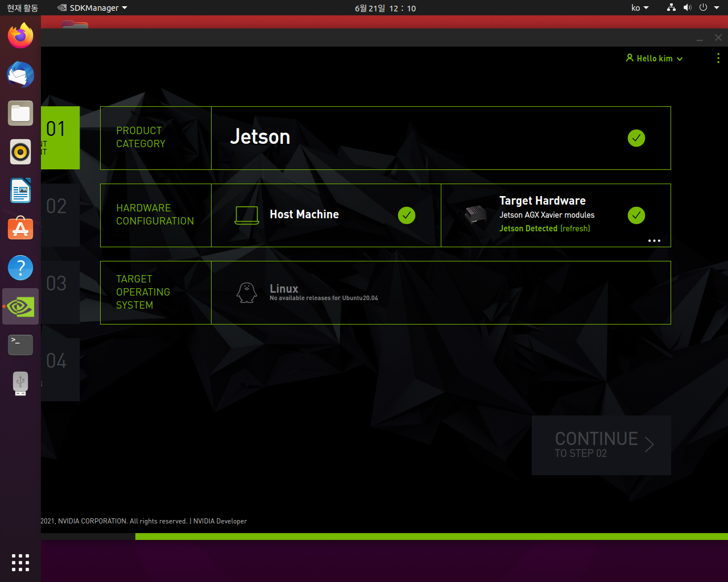Click the Jetson Detected status text
This screenshot has width=728, height=582.
tap(528, 228)
